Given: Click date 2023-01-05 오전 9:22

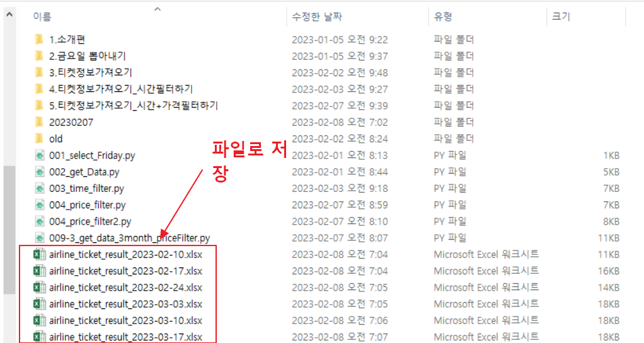Looking at the screenshot, I should tap(340, 40).
